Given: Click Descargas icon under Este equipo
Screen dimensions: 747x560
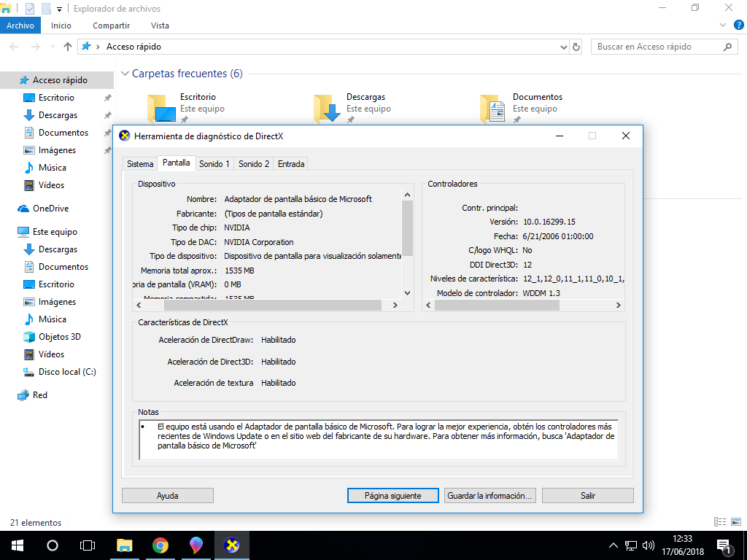Looking at the screenshot, I should click(x=29, y=249).
